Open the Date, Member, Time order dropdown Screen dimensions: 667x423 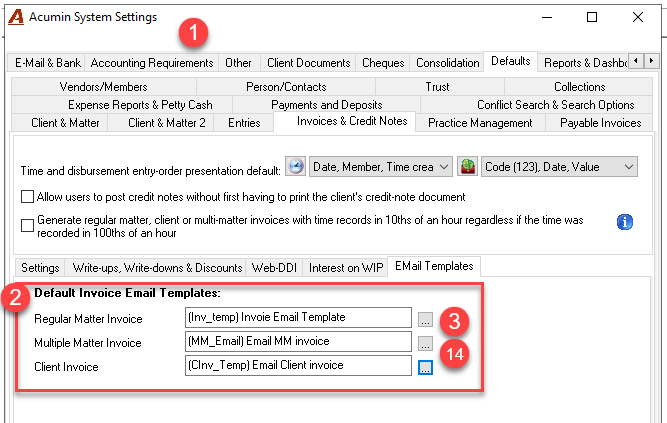[381, 167]
